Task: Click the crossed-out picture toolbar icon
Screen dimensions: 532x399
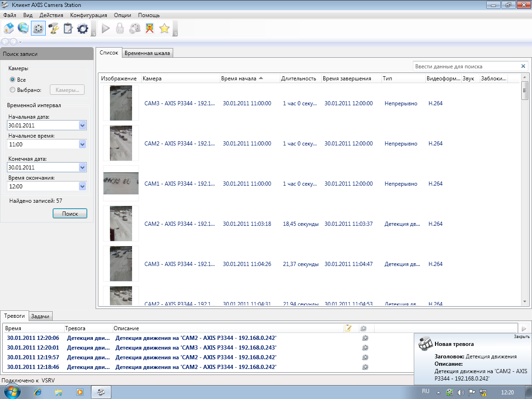Action: click(149, 29)
